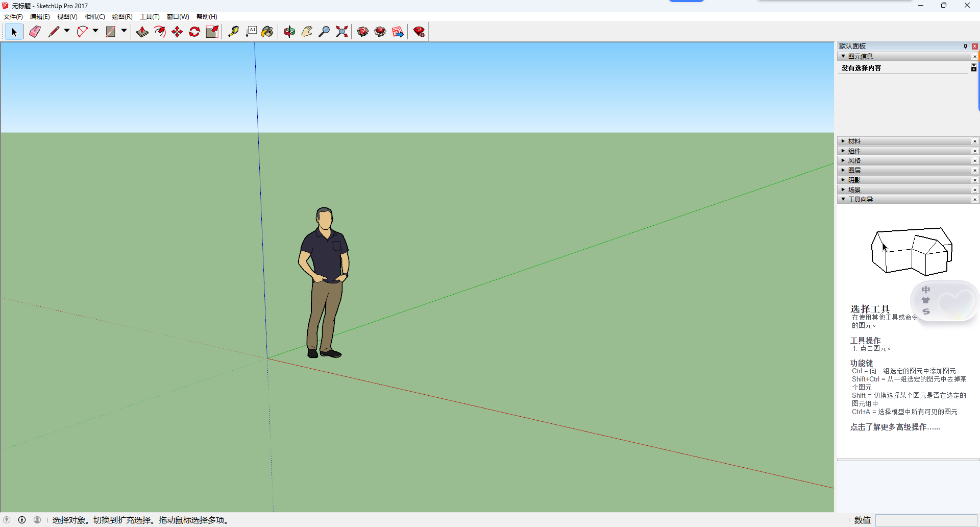
Task: Close the 阴影 (Shadows) panel section
Action: (x=974, y=180)
